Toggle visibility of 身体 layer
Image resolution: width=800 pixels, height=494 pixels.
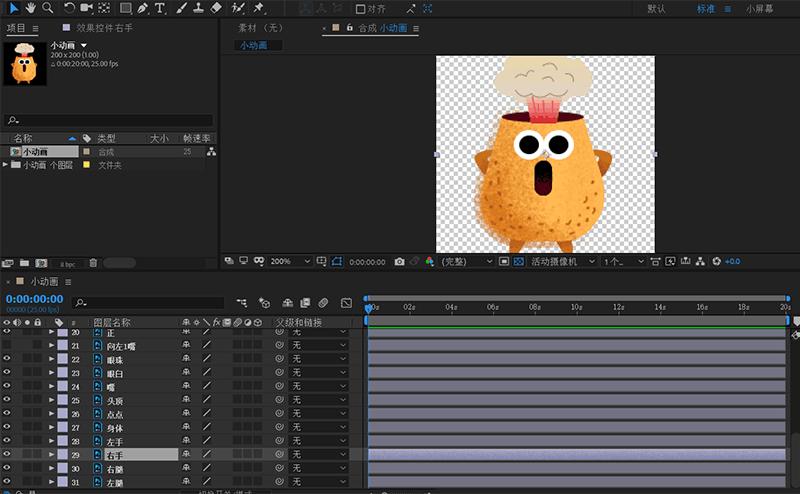tap(6, 427)
